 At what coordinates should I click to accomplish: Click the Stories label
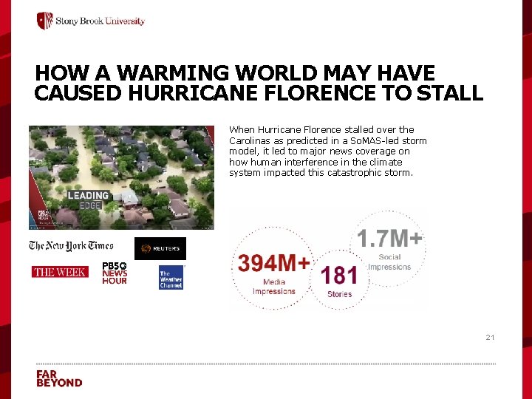[x=339, y=294]
